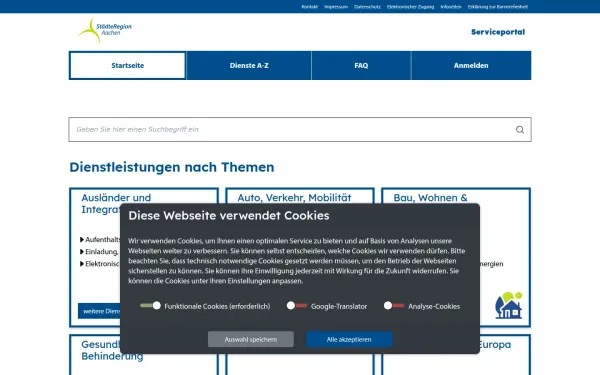Click the Auswahl speichern button
600x375 pixels.
[251, 339]
